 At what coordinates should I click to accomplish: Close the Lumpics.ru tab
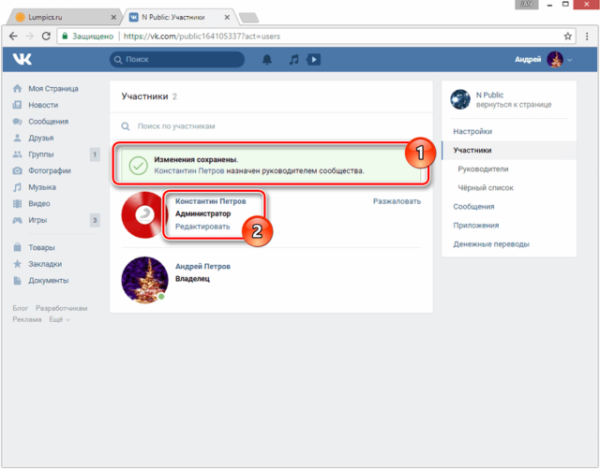pos(113,17)
